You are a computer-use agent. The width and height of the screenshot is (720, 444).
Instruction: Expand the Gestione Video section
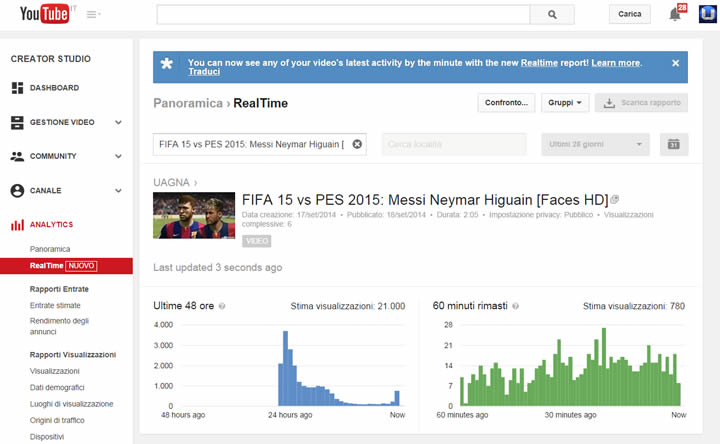(118, 122)
